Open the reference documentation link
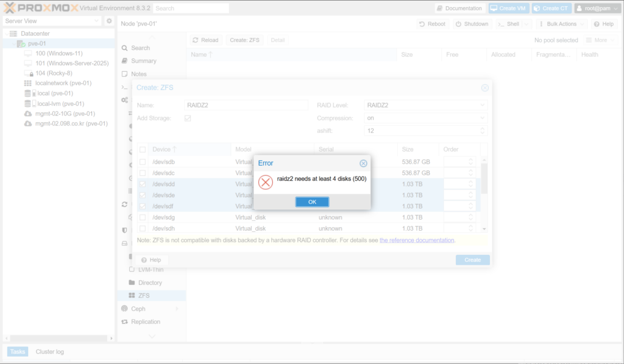624x364 pixels. point(417,240)
